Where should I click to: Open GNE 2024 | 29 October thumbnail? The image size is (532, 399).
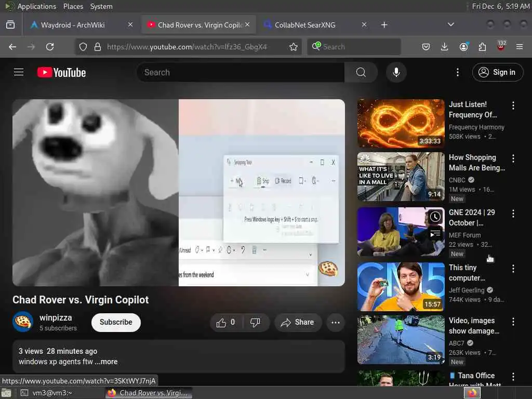[401, 232]
